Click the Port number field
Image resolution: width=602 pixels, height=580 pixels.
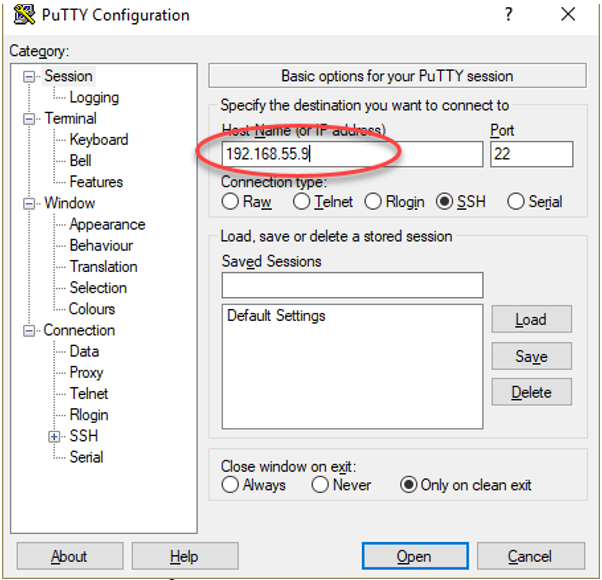click(x=531, y=154)
